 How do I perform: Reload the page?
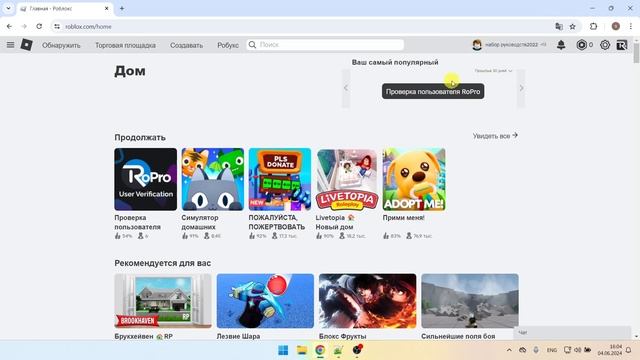point(39,26)
